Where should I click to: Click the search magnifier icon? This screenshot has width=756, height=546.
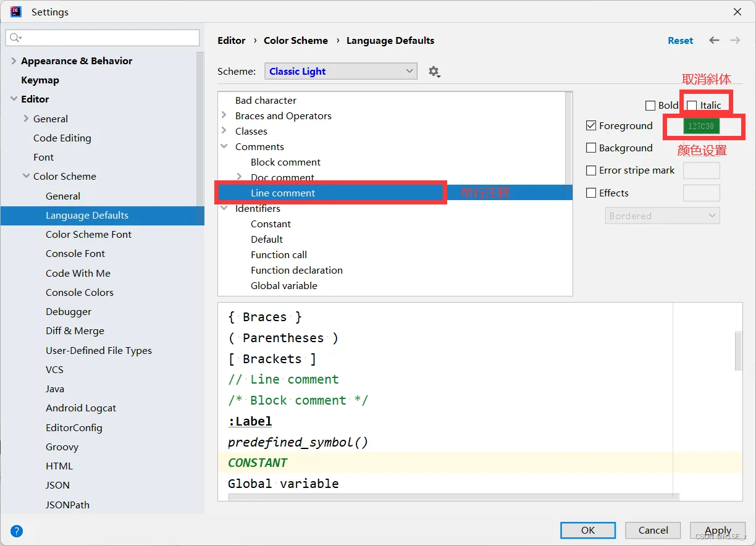click(15, 38)
